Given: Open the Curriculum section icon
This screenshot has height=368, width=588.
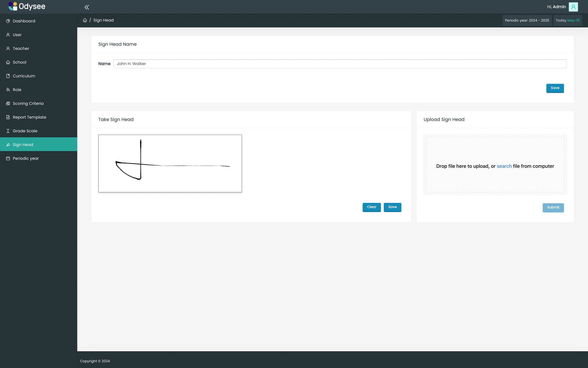Looking at the screenshot, I should tap(8, 76).
